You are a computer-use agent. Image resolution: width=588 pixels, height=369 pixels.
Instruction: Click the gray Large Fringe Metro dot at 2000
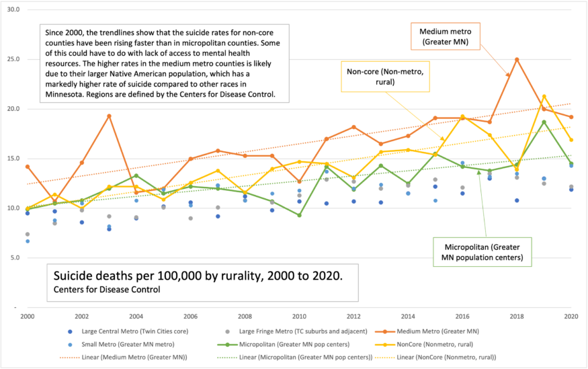coord(28,235)
